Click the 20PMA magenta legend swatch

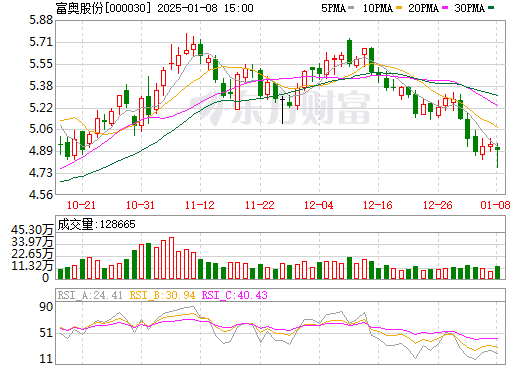pyautogui.click(x=445, y=8)
